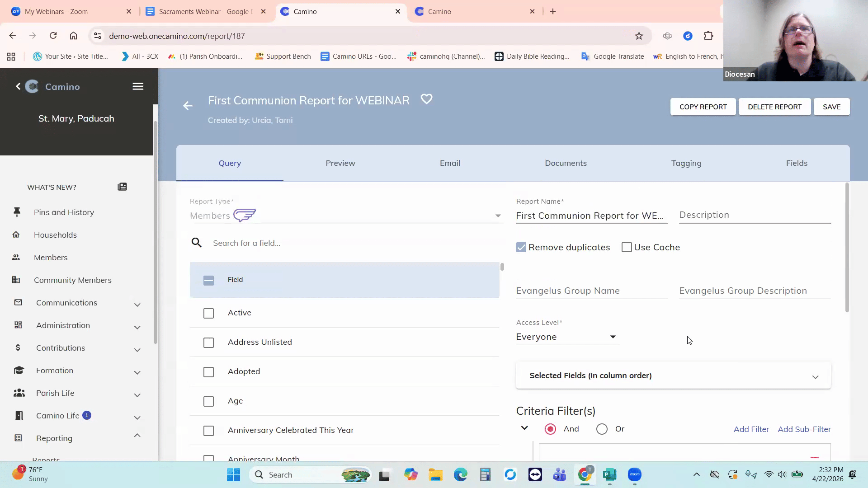Expand the Administration sidebar section
868x488 pixels.
[x=137, y=327]
